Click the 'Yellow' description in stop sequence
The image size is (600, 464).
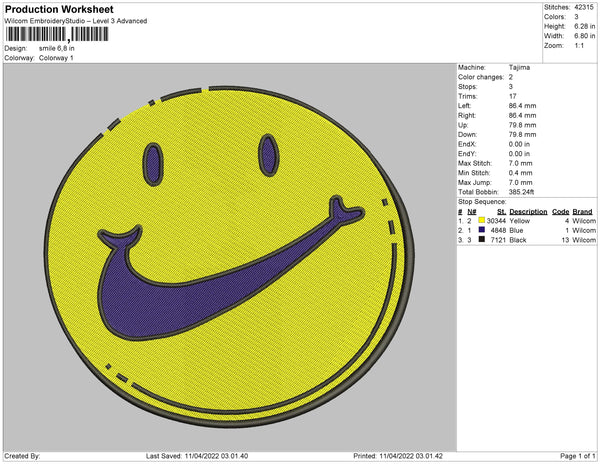point(520,221)
